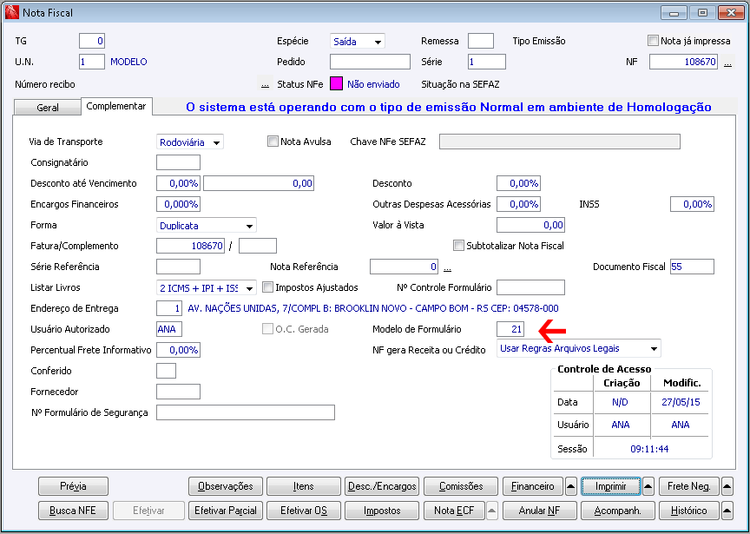Click the TG input field
This screenshot has height=534, width=750.
tap(92, 41)
